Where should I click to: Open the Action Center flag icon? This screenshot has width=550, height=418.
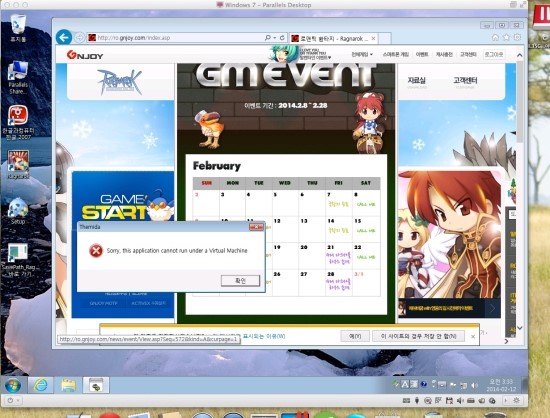[453, 385]
